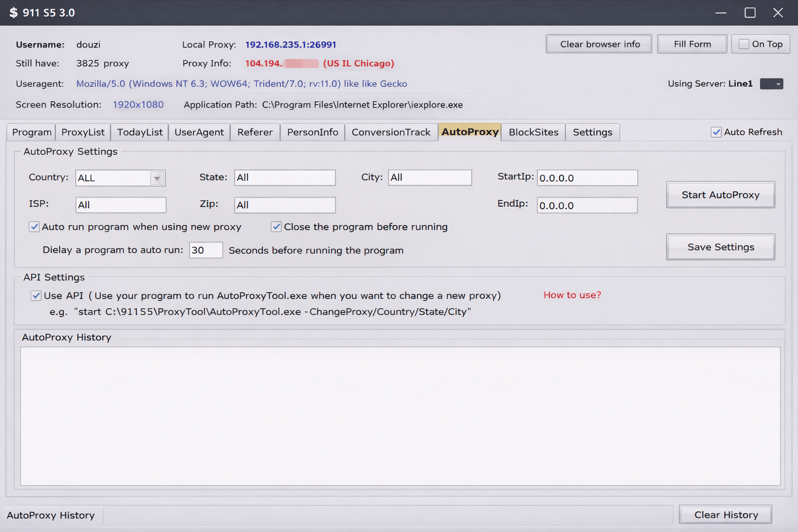Click the useragent string link
This screenshot has height=532, width=798.
(242, 84)
